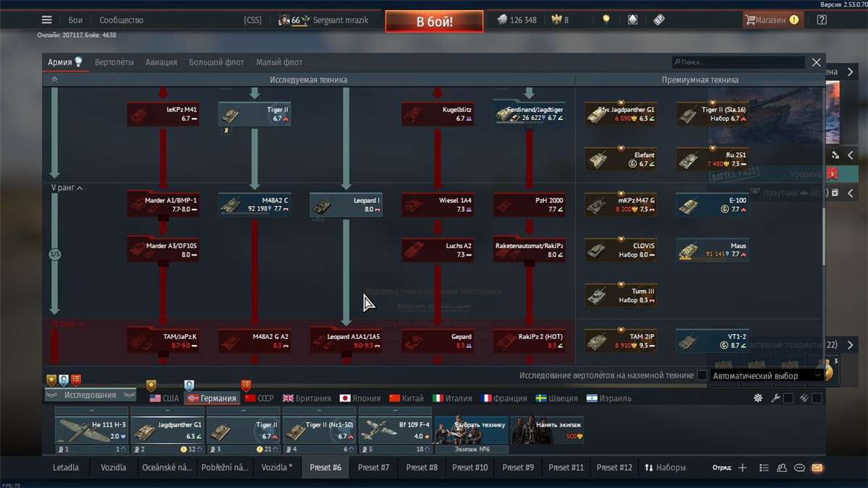Click the mail envelope icon in the bottom bar

pos(816,468)
